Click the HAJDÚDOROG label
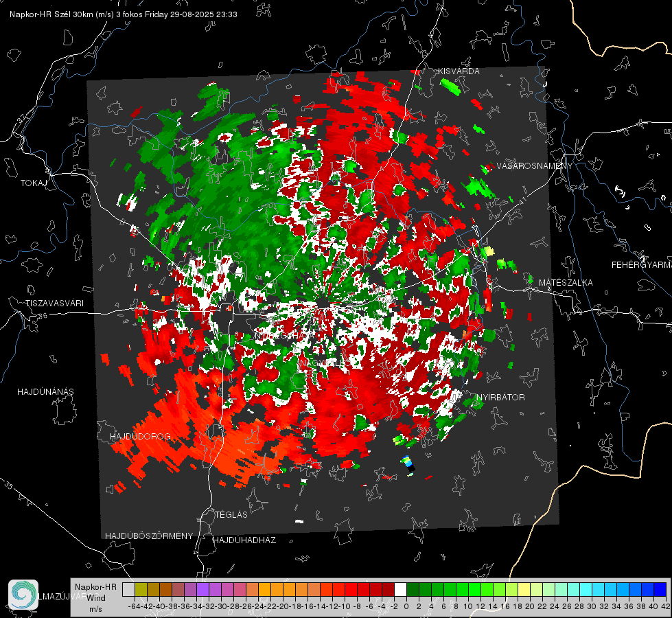This screenshot has height=618, width=672. click(x=140, y=436)
